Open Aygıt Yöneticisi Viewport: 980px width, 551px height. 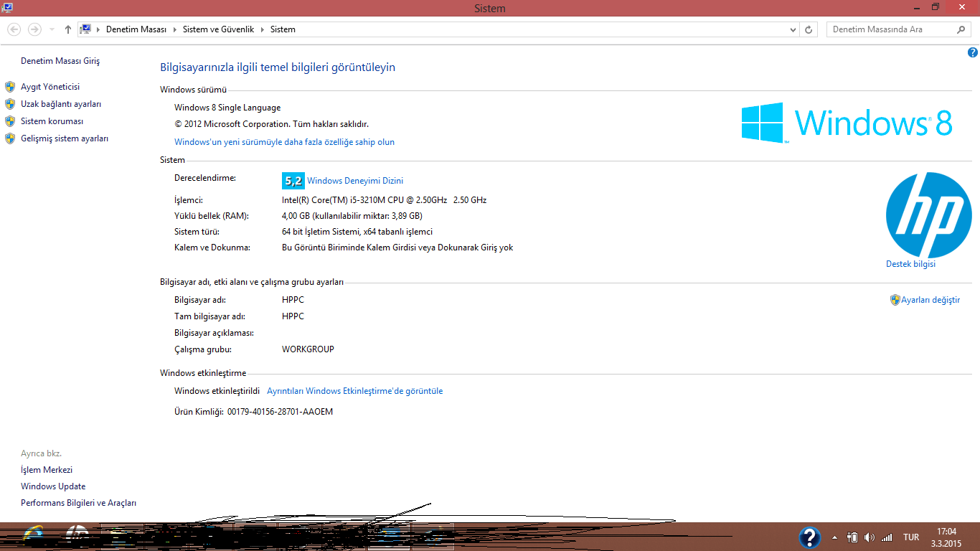pos(50,87)
